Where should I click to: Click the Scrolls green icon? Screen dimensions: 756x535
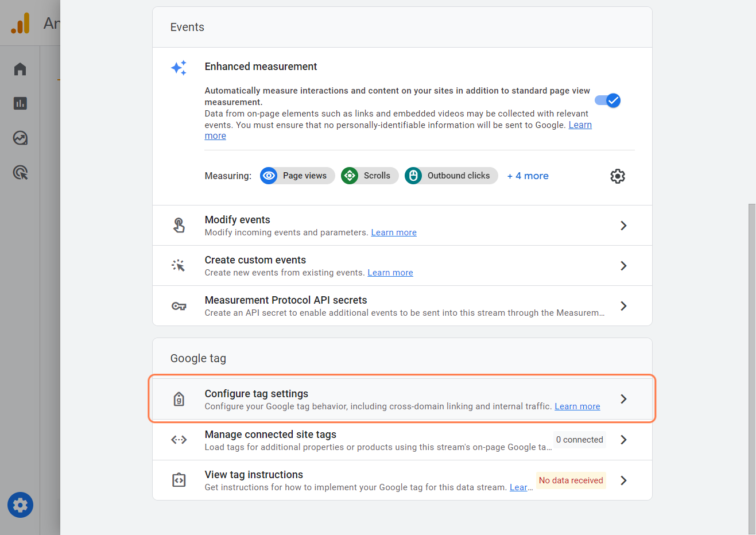click(x=350, y=176)
